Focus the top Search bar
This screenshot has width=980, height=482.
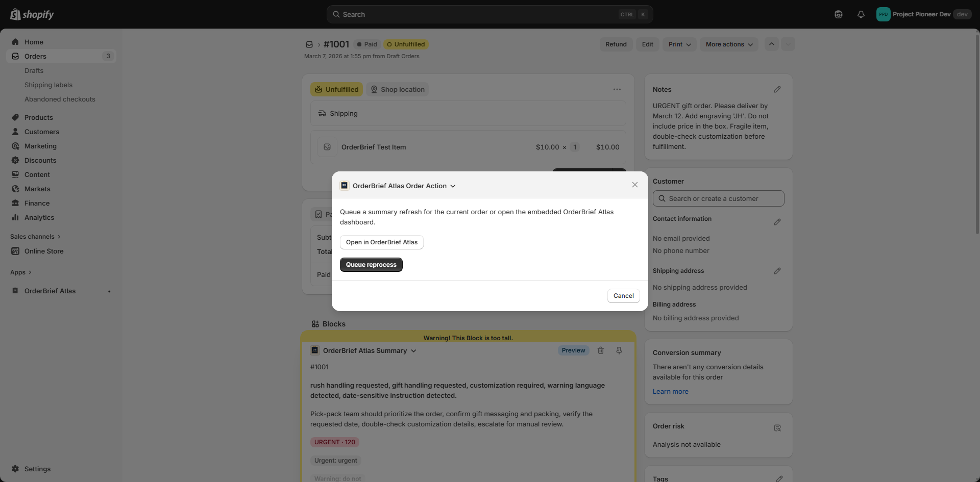489,14
